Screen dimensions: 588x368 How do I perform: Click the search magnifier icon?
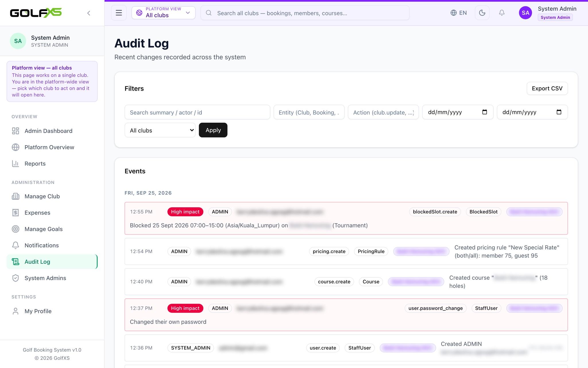tap(209, 13)
